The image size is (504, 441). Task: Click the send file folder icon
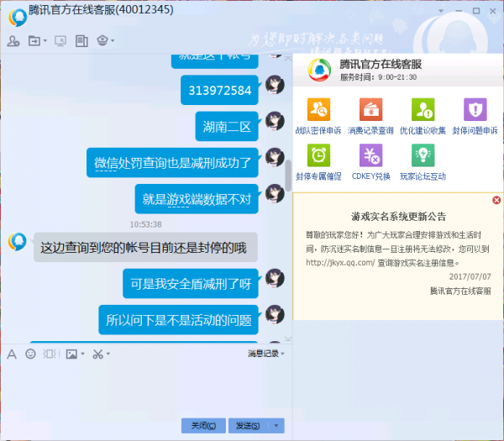[34, 41]
